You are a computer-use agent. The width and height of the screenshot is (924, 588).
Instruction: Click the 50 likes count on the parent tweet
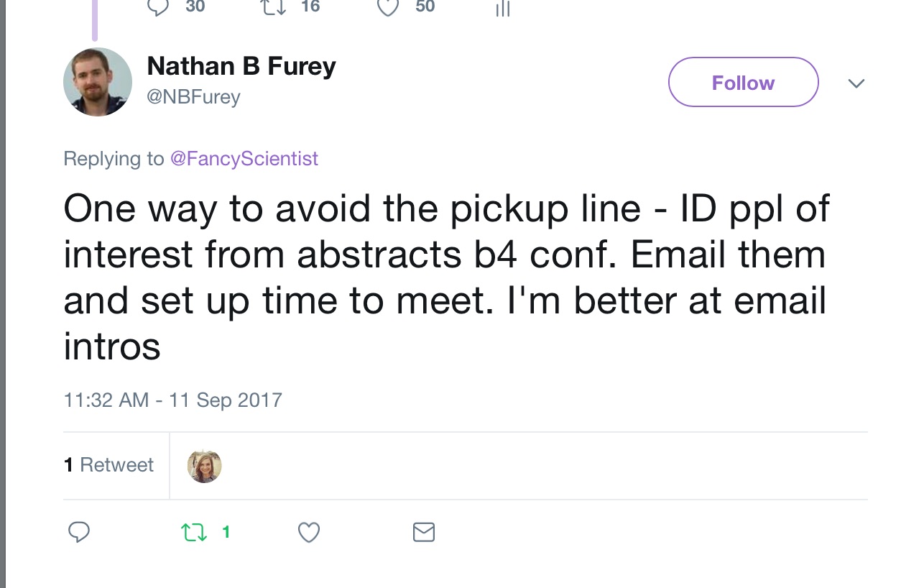coord(425,6)
